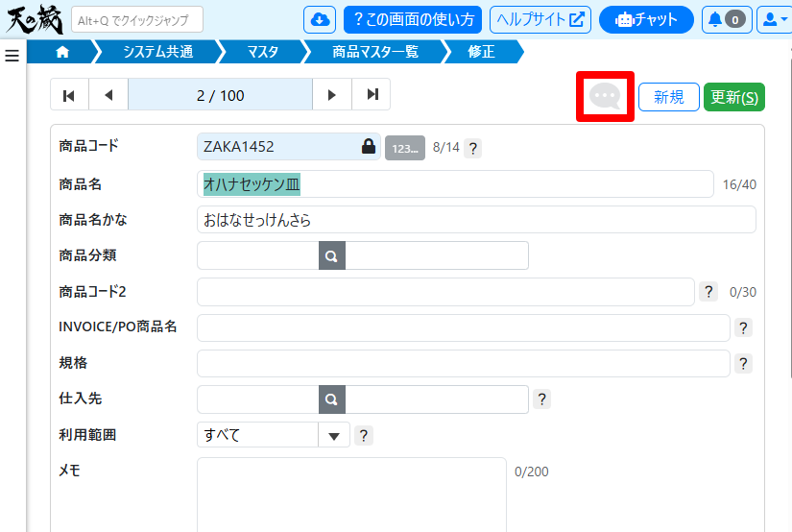Viewport: 792px width, 532px height.
Task: Open the user account menu
Action: [773, 19]
